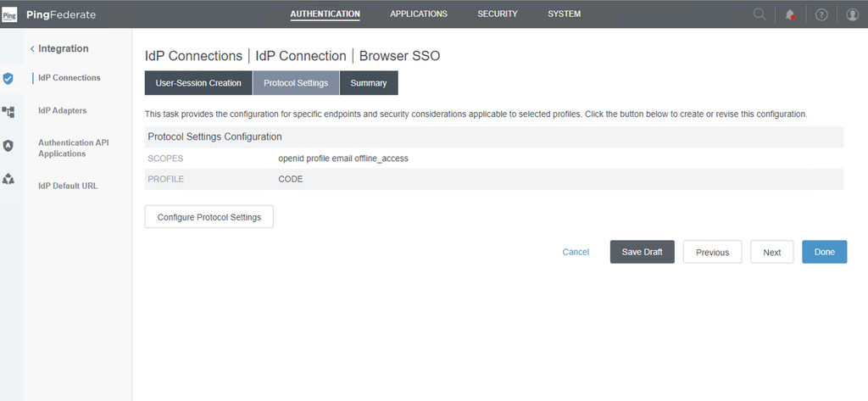This screenshot has width=868, height=401.
Task: Open the notifications bell icon
Action: point(791,15)
